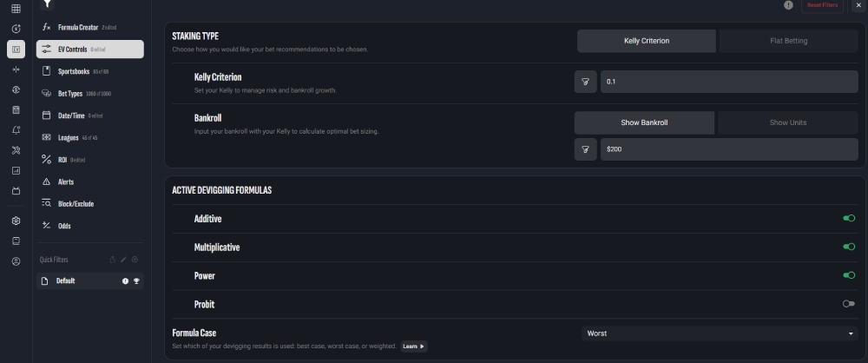Open the Formula Case dropdown showing Worst
The width and height of the screenshot is (868, 363).
point(720,333)
